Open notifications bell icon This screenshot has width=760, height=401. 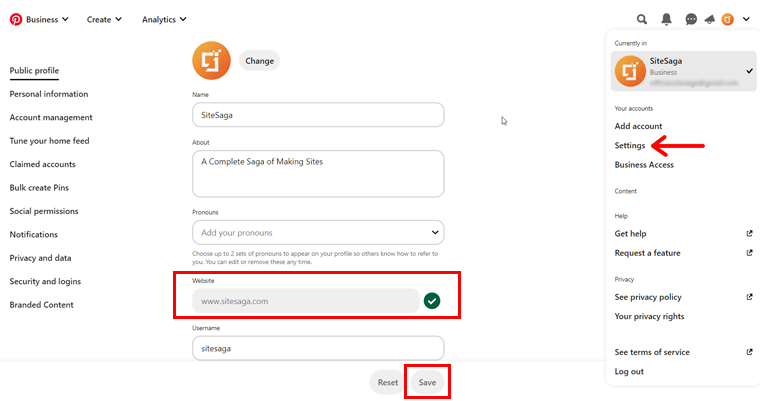pos(666,19)
